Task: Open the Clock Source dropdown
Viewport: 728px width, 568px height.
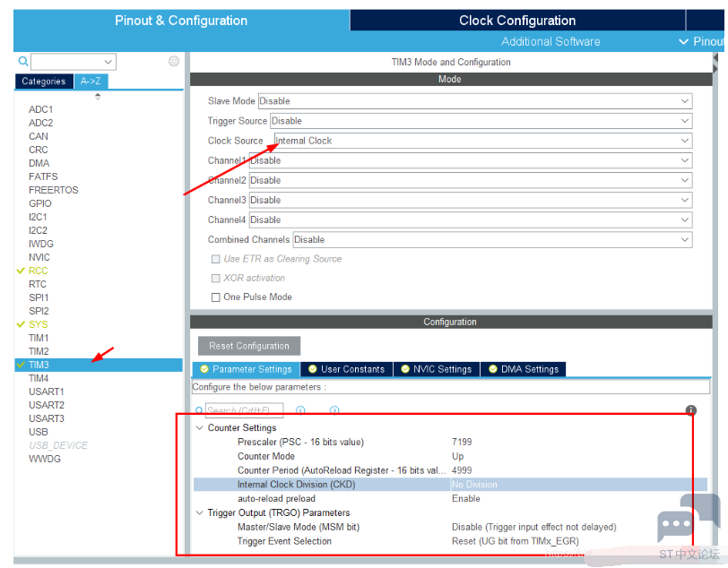Action: [483, 141]
